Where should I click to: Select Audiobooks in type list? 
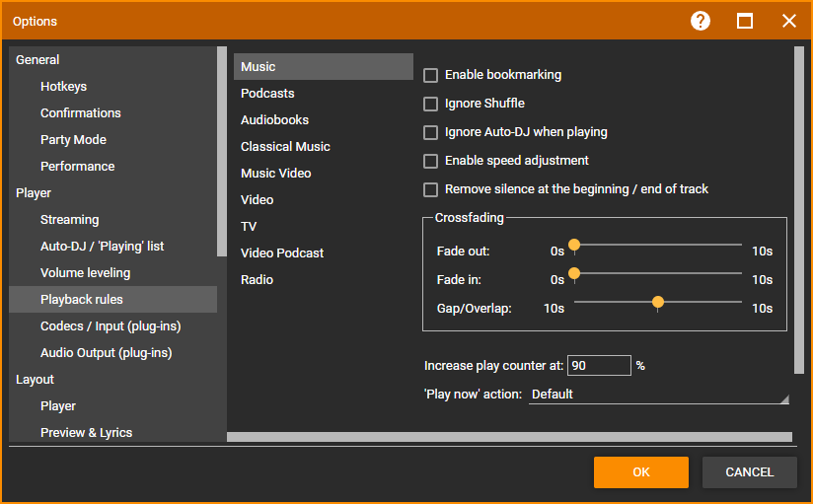coord(323,119)
